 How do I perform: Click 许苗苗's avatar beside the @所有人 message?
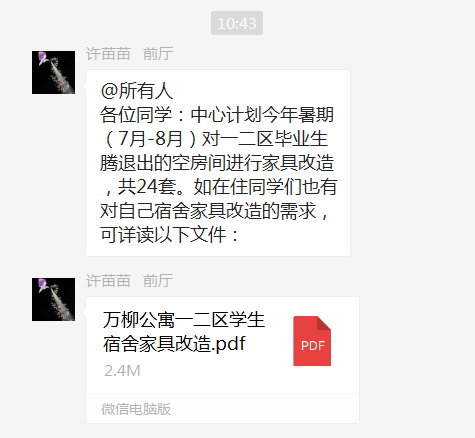[x=53, y=72]
